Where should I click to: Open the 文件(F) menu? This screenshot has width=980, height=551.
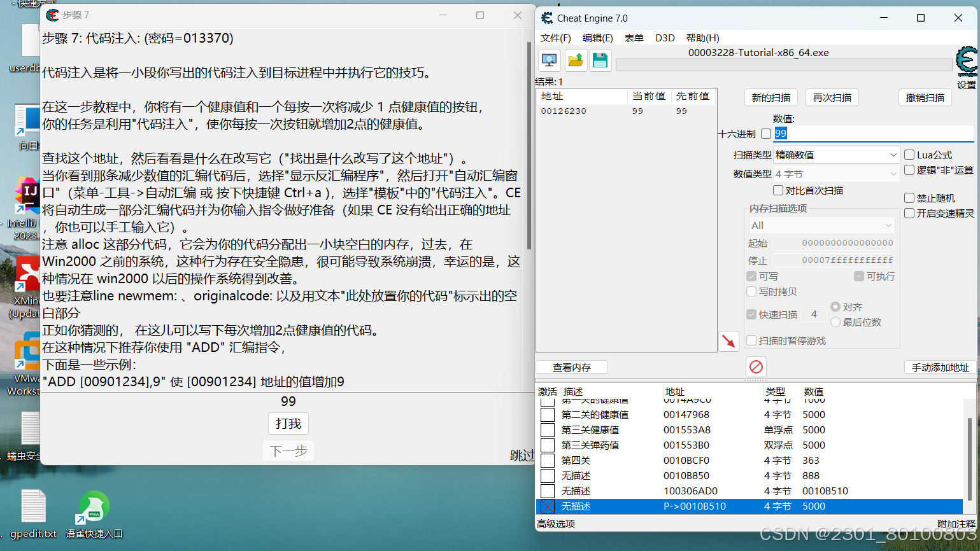pos(555,38)
